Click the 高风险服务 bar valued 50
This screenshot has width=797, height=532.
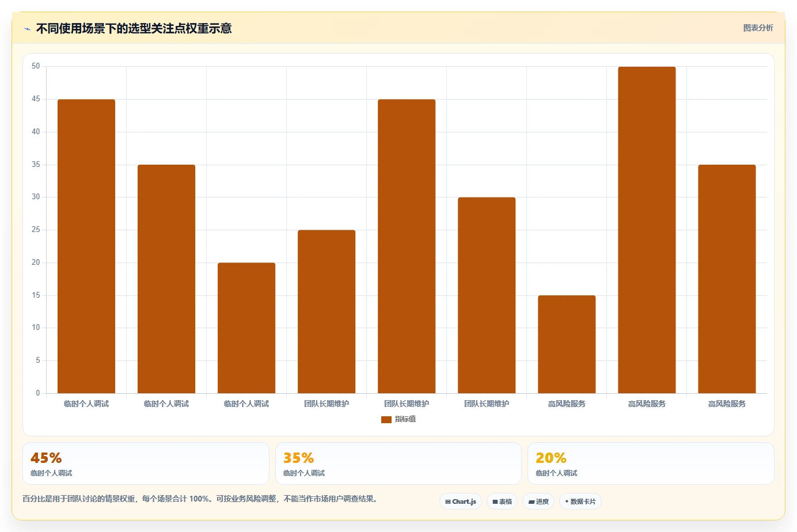tap(647, 230)
